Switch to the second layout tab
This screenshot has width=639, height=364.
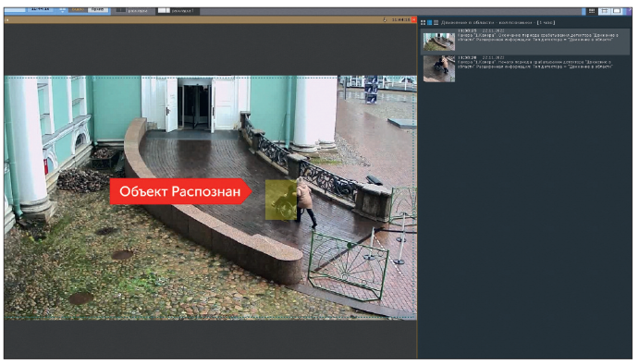click(177, 10)
